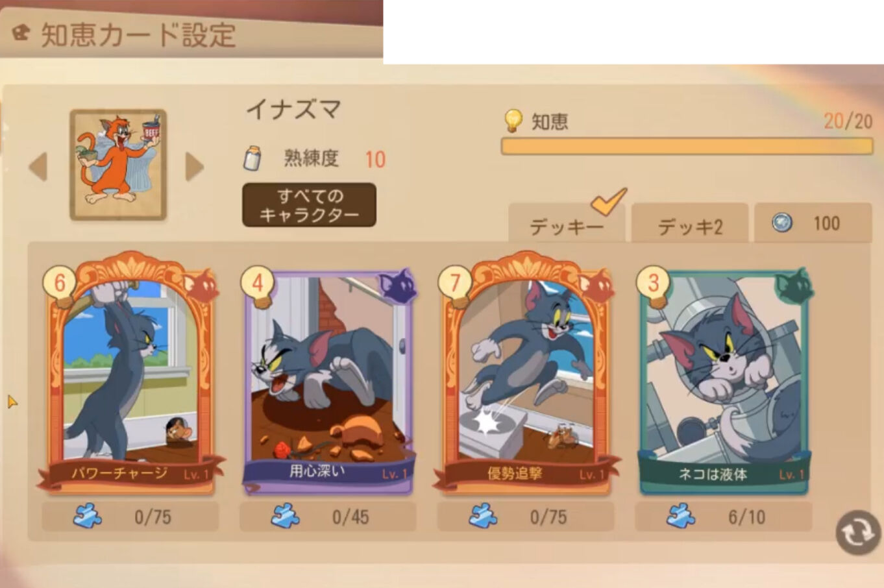Show previous character with left arrow
Viewport: 884px width, 588px height.
(38, 166)
